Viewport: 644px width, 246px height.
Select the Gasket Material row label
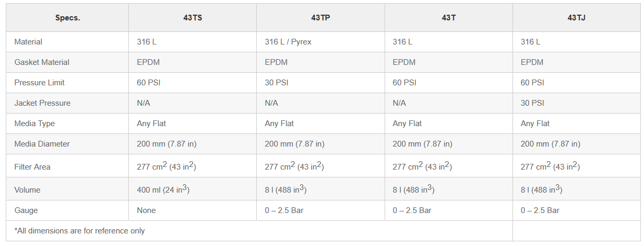[x=42, y=62]
